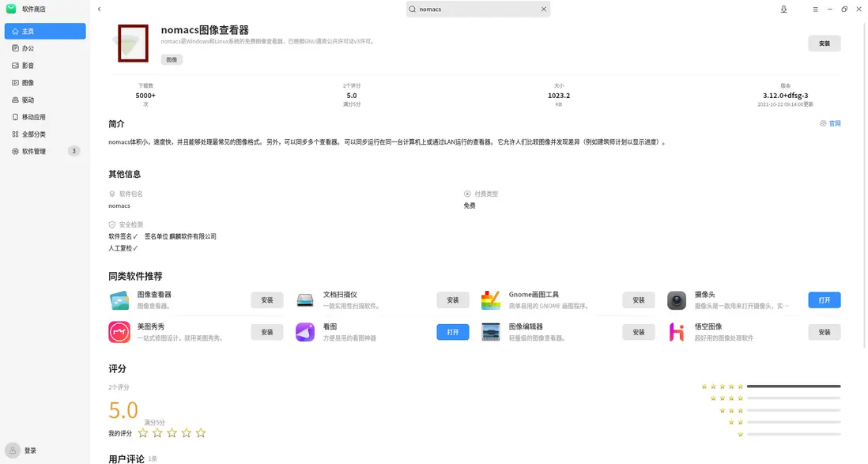Screen dimensions: 868x464
Task: Rate four stars in 我的评分
Action: (186, 433)
